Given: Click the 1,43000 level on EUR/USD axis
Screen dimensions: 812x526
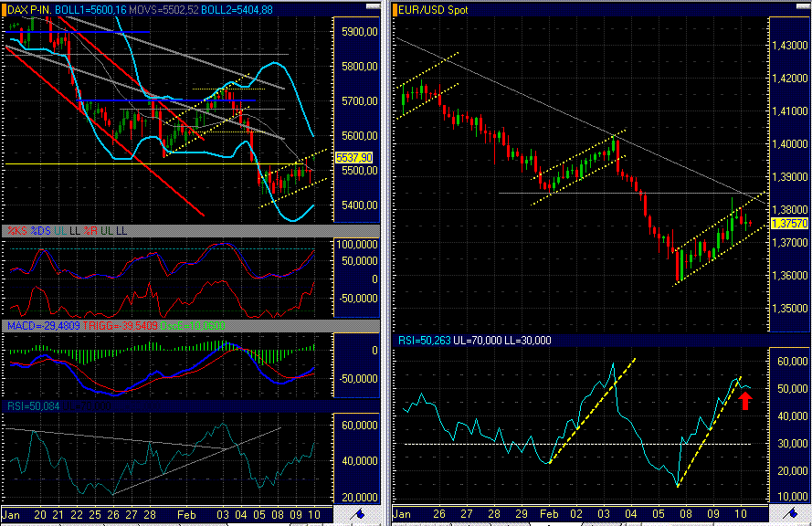Looking at the screenshot, I should (x=790, y=46).
